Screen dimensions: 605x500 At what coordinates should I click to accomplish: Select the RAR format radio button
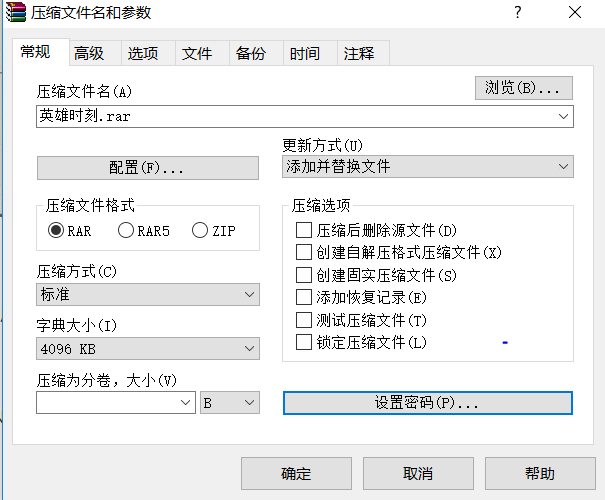pos(56,230)
